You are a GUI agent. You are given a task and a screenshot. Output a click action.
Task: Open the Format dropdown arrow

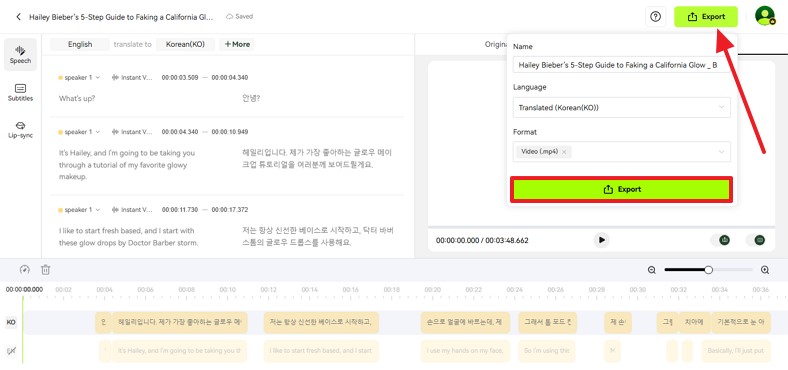coord(722,152)
